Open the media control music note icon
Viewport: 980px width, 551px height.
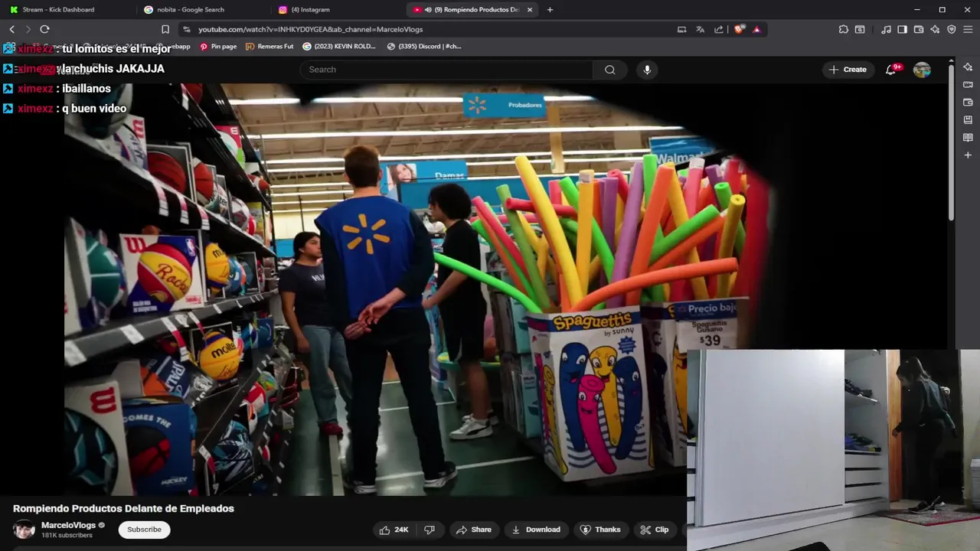click(886, 29)
